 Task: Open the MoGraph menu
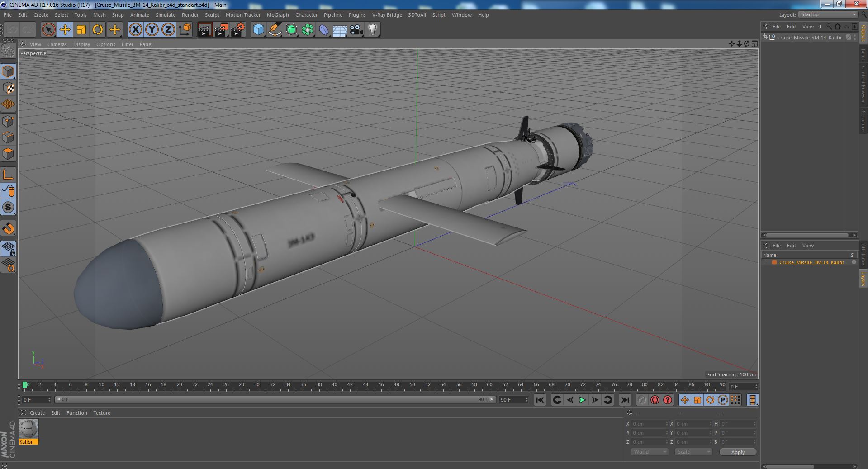(x=278, y=15)
